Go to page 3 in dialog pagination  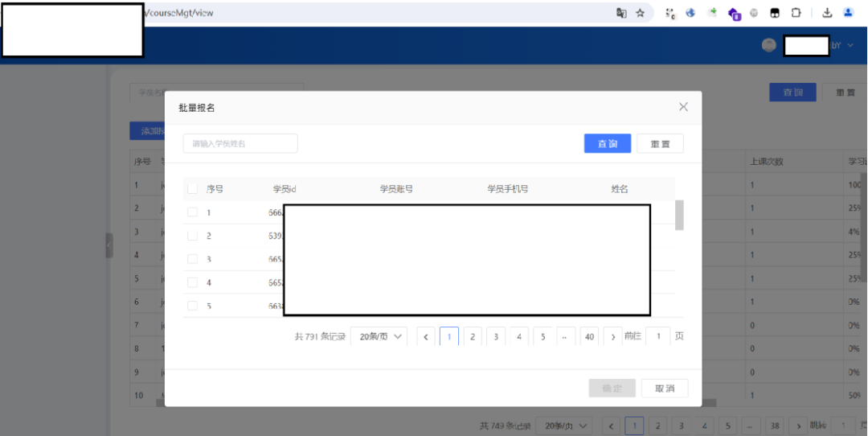click(x=497, y=336)
